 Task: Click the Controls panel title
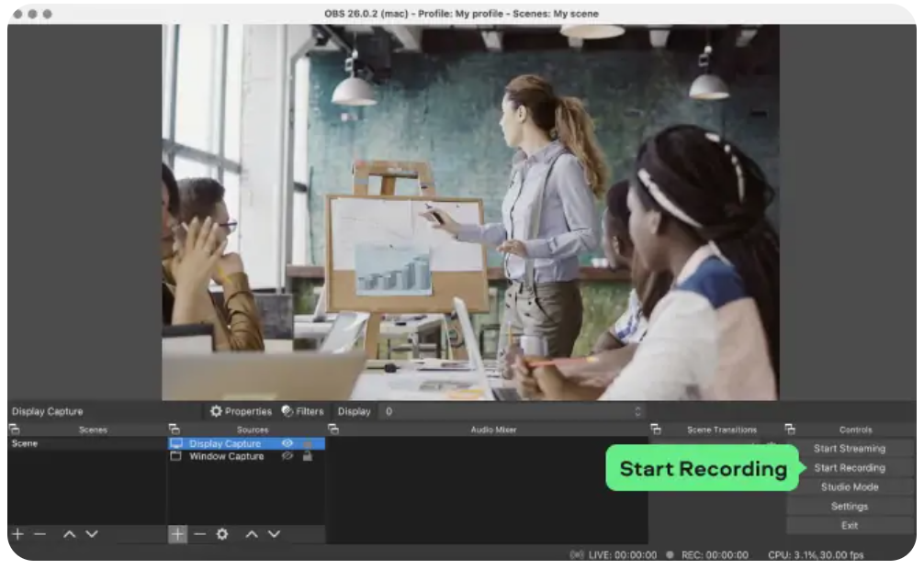(x=856, y=430)
